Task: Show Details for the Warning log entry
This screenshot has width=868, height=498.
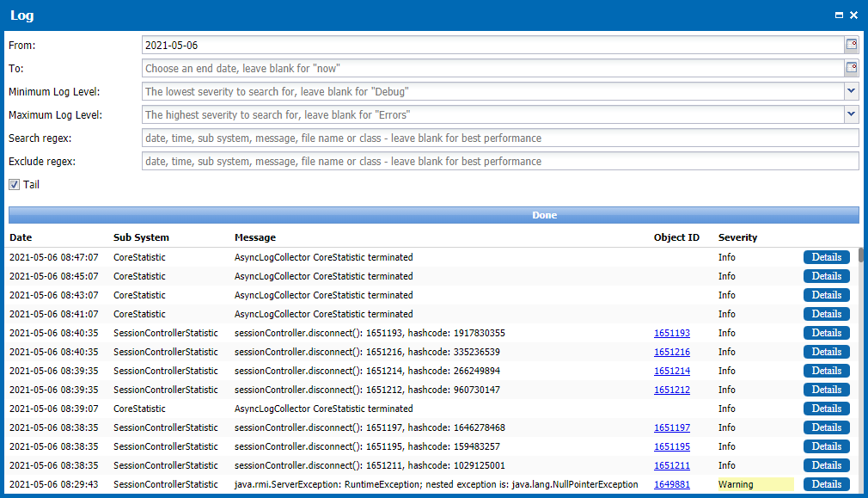Action: (827, 484)
